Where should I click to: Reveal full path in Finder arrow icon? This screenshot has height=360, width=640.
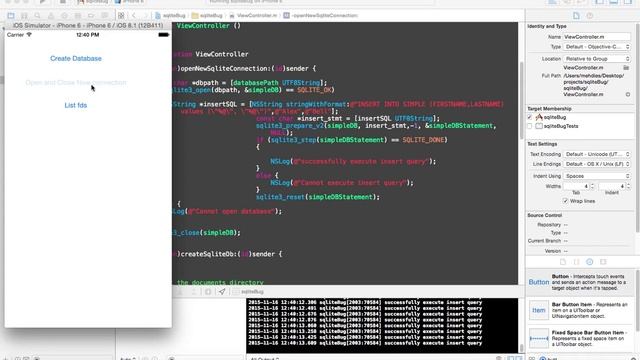(628, 94)
